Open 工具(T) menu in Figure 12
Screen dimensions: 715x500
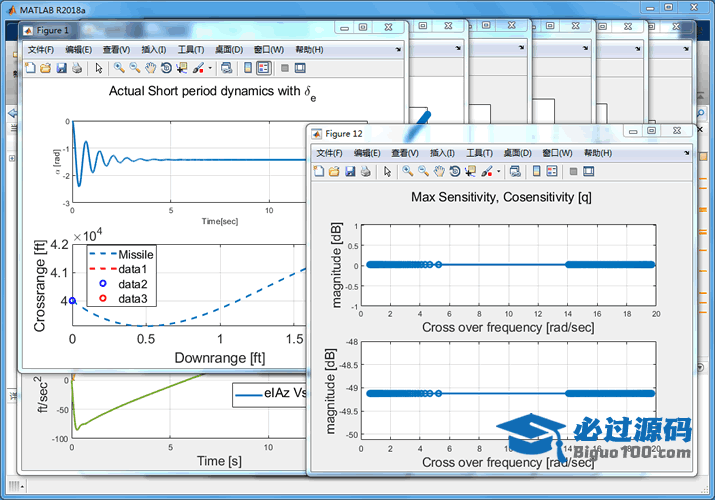480,153
